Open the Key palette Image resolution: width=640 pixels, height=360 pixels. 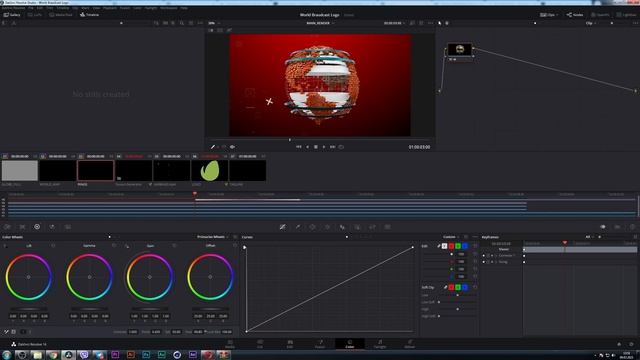click(357, 227)
